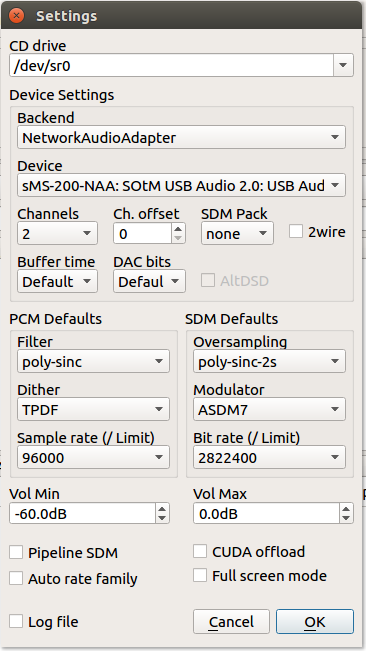Enable the 2wire checkbox
Viewport: 366px width, 651px height.
point(296,232)
